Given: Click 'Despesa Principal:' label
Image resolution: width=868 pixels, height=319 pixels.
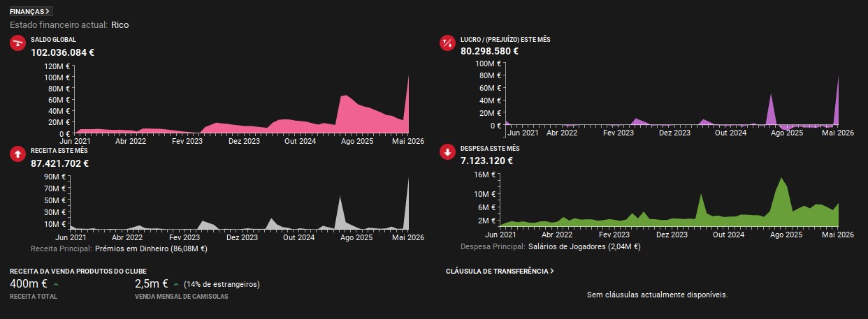Looking at the screenshot, I should point(493,246).
